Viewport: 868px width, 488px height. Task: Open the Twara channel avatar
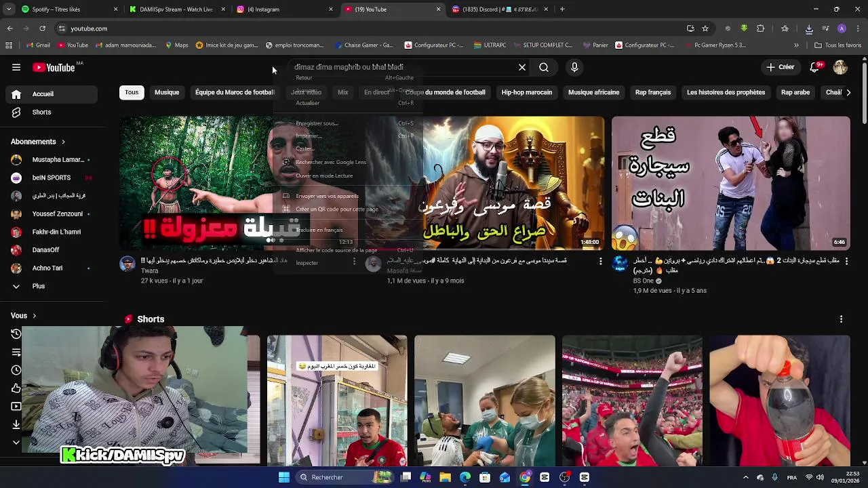[x=127, y=264]
